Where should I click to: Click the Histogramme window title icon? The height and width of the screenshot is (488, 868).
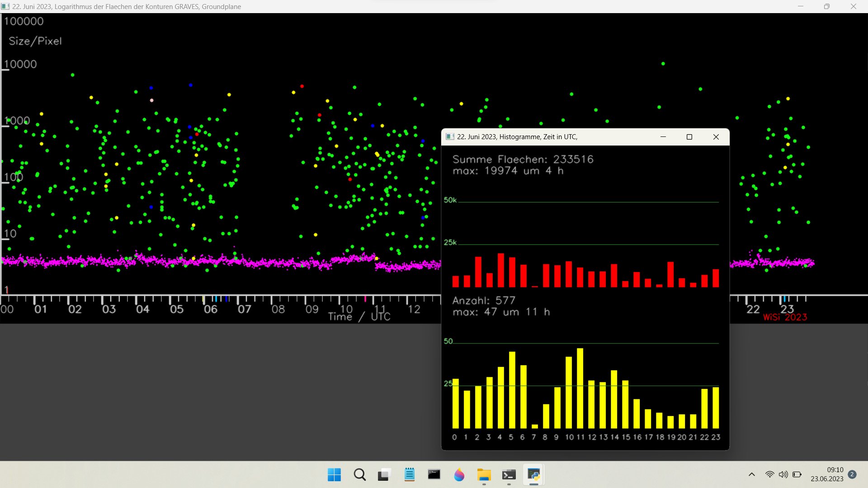[x=450, y=137]
